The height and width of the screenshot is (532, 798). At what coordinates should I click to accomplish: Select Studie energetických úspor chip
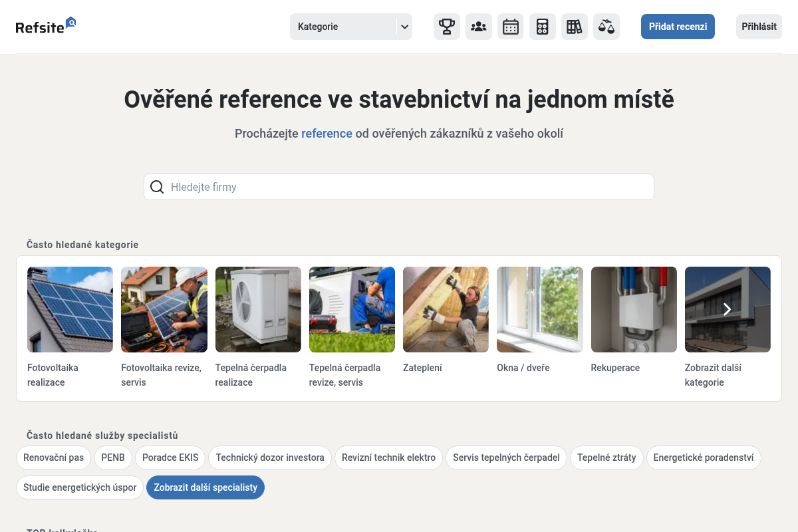point(80,487)
